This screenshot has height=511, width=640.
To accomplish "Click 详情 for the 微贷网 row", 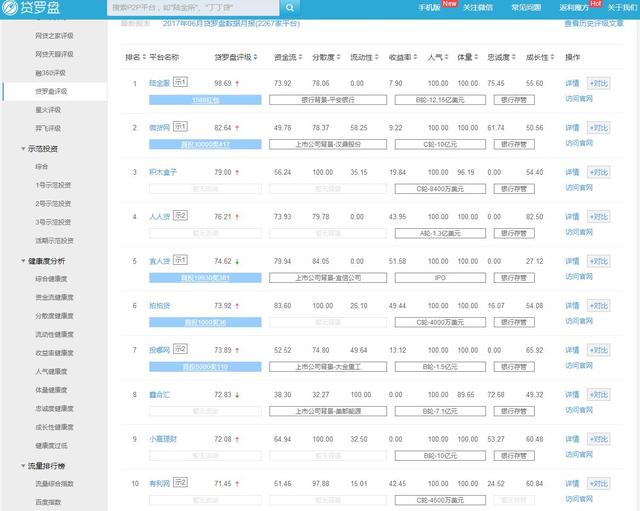I will coord(572,128).
